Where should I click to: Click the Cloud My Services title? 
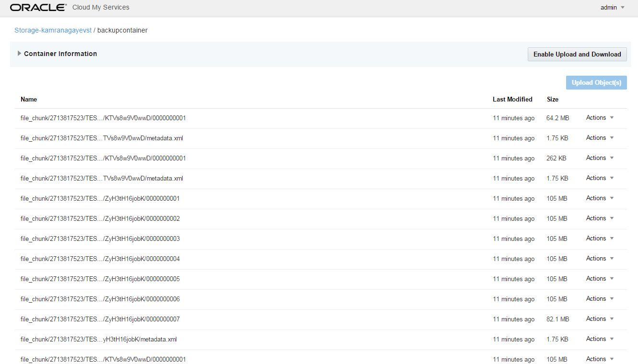(x=101, y=7)
